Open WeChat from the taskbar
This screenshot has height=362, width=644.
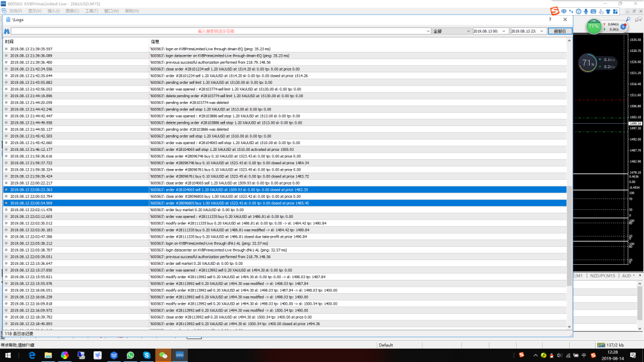(163, 355)
